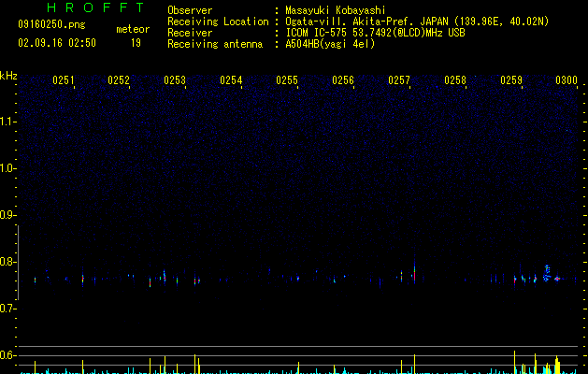This screenshot has width=588, height=374.
Task: Click the 0.7 kHz axis label
Action: [7, 309]
